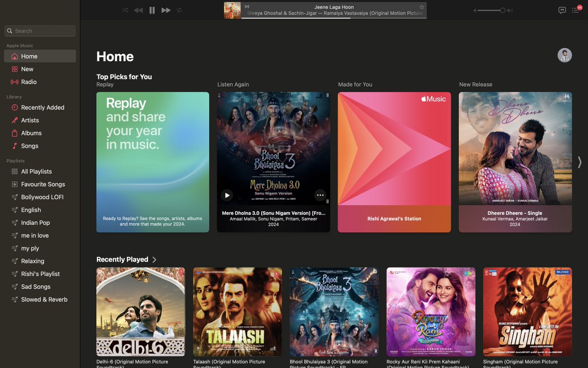Image resolution: width=588 pixels, height=368 pixels.
Task: Open Sad Songs playlist
Action: point(40,287)
